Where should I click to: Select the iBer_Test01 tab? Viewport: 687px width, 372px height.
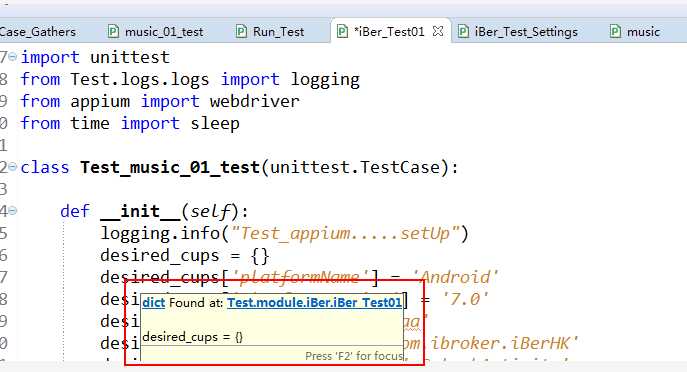(x=389, y=32)
